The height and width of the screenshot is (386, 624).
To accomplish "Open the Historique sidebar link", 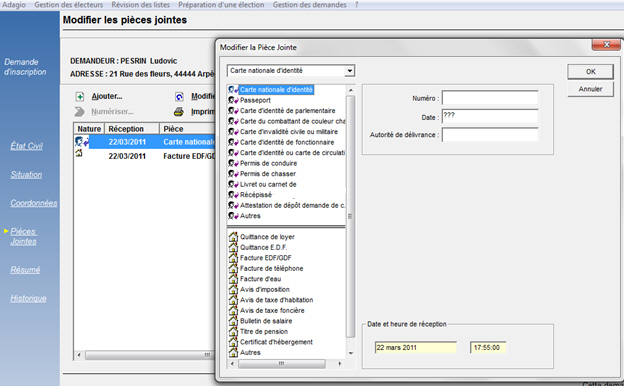I will tap(28, 298).
